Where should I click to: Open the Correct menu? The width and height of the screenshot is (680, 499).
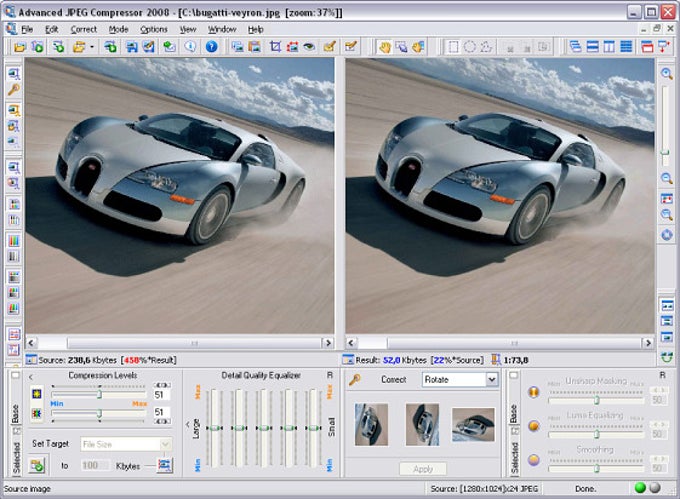pos(83,30)
